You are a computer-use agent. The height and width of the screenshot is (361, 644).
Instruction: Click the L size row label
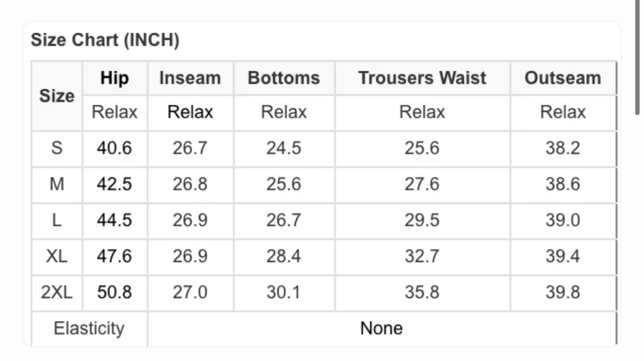57,221
